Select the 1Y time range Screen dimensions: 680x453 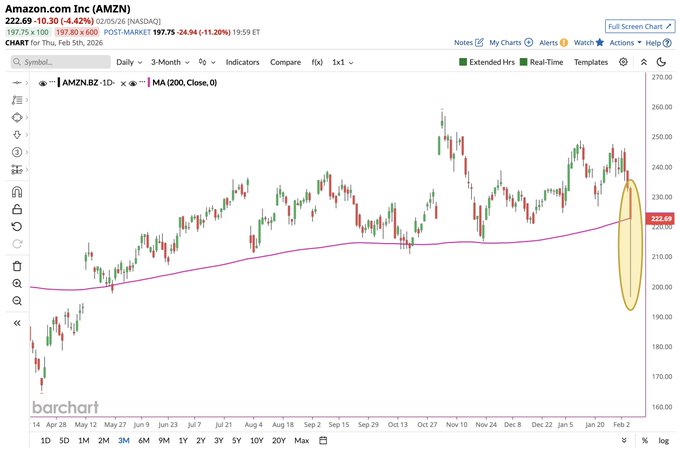(183, 440)
